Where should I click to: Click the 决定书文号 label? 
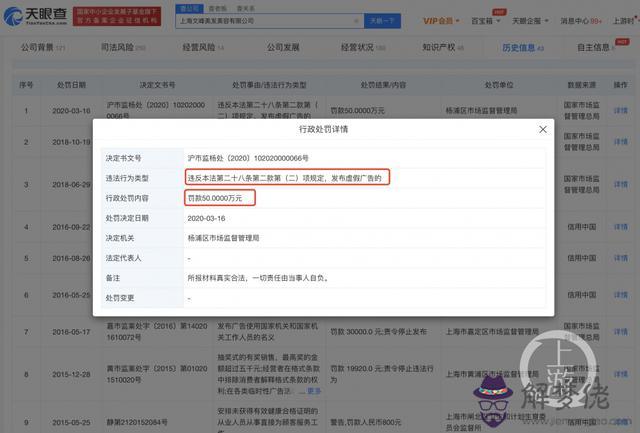(x=123, y=158)
